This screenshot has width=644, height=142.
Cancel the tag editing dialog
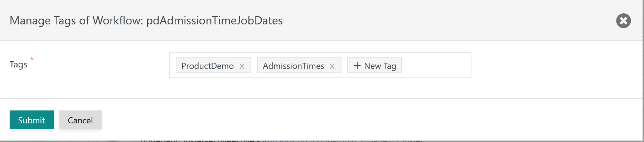pyautogui.click(x=80, y=120)
